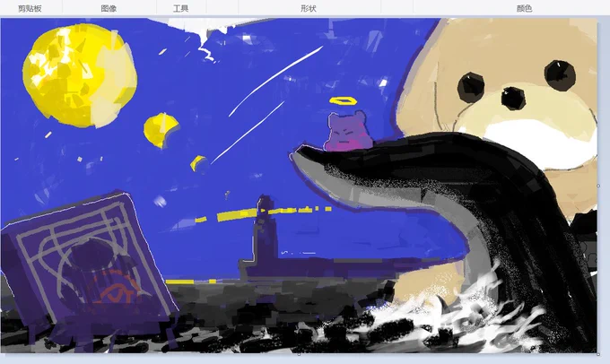The image size is (610, 364).
Task: Click the canvas resize handle at bottom-right corner
Action: (598, 354)
